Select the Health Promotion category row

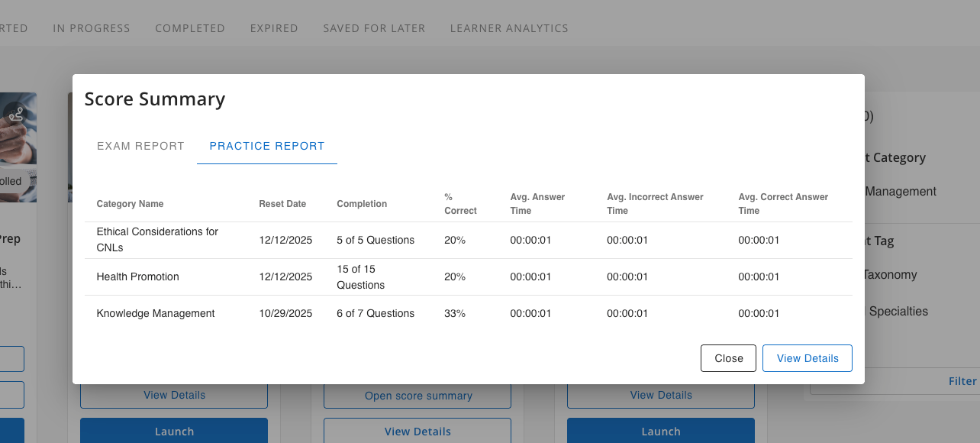click(x=138, y=276)
